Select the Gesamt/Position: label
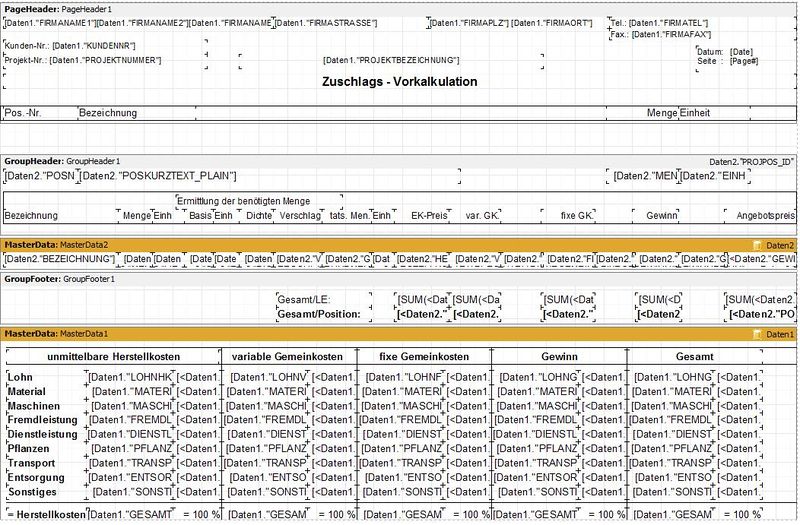Screen dimensions: 800x525 [x=319, y=314]
